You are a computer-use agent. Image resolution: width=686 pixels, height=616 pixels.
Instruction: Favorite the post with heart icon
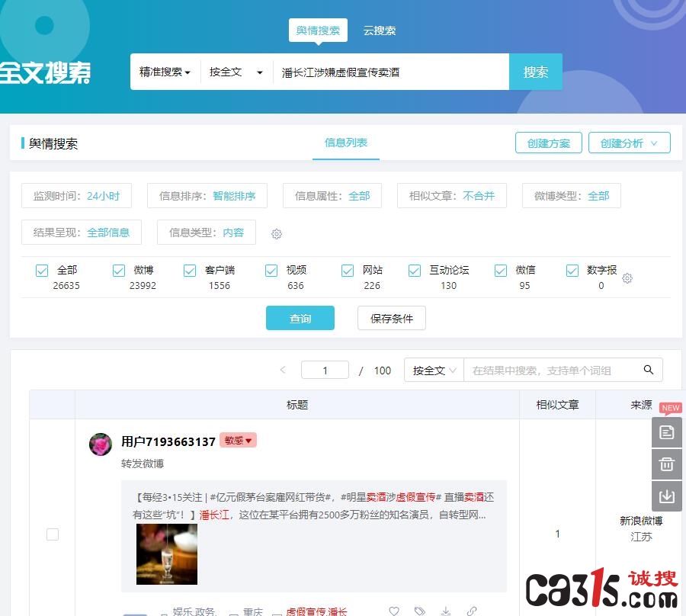(x=394, y=611)
